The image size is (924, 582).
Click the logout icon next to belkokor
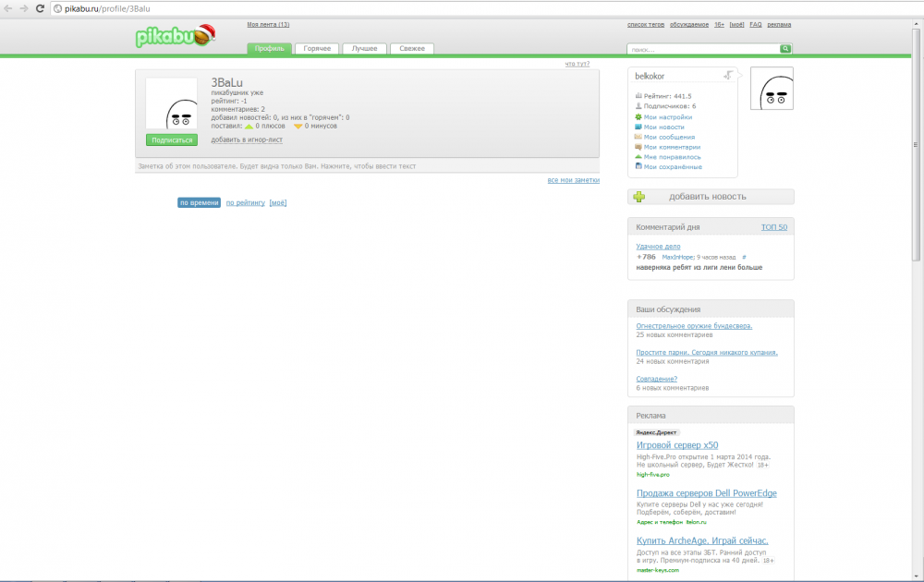(x=728, y=76)
